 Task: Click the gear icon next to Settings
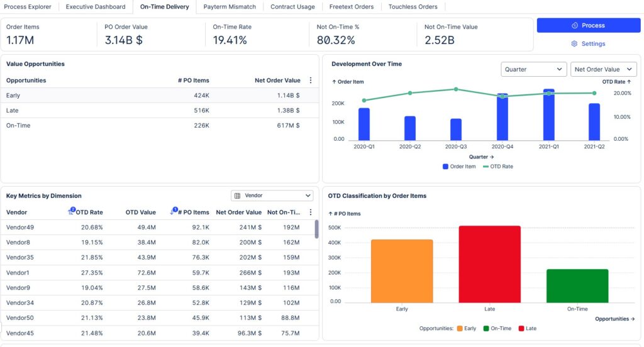574,44
